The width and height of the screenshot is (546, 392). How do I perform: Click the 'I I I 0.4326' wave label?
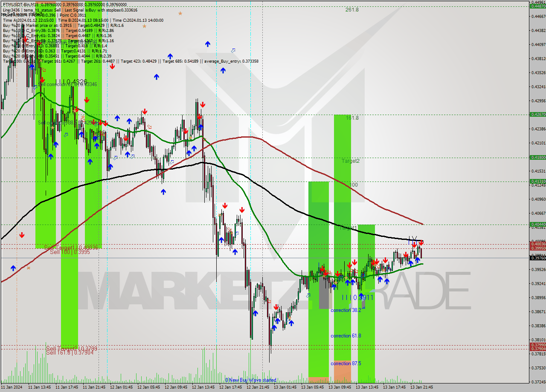tap(71, 82)
